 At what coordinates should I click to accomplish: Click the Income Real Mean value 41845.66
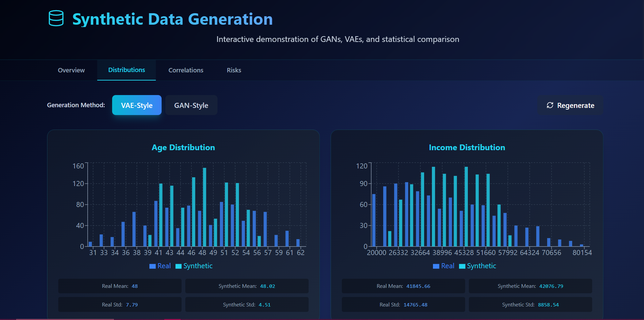tap(418, 286)
